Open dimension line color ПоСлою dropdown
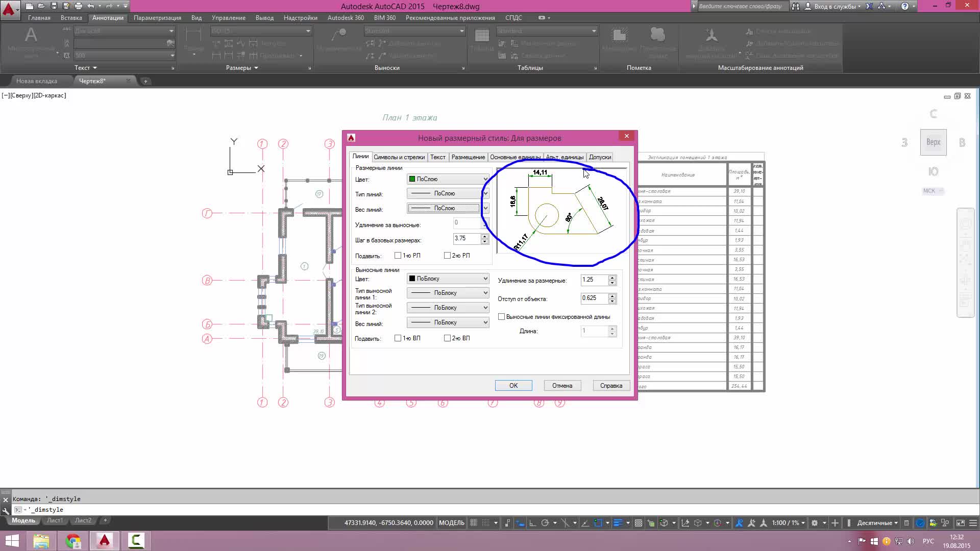The image size is (980, 551). [448, 179]
